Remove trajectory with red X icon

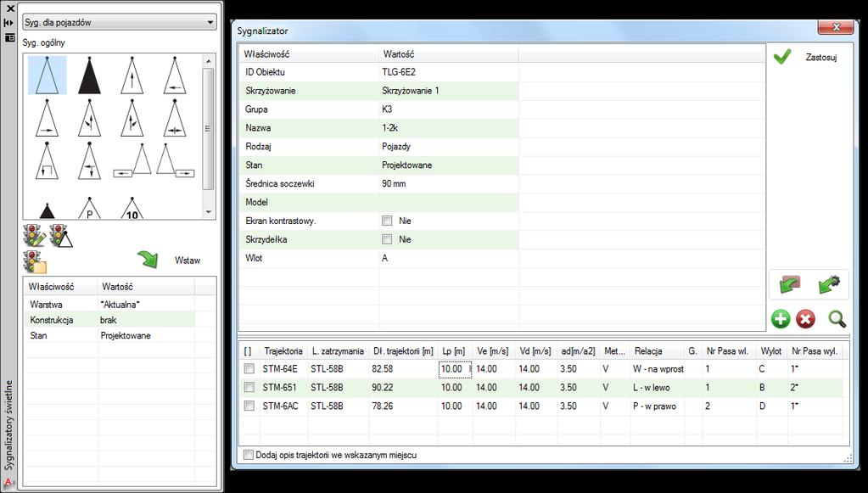pos(805,319)
